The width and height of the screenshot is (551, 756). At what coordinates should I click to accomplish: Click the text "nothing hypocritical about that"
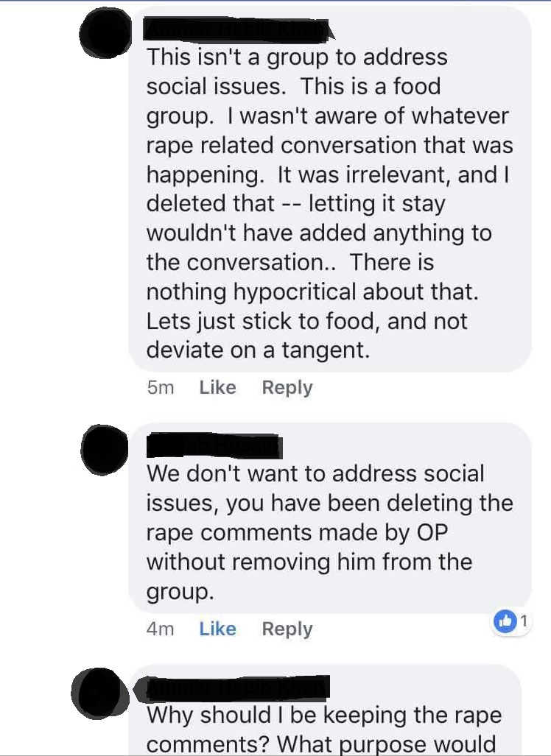(x=312, y=292)
